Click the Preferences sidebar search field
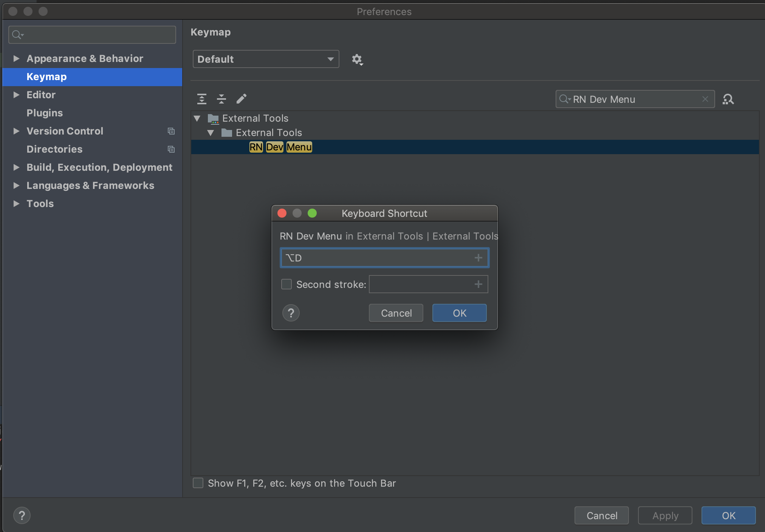Viewport: 765px width, 532px height. (x=92, y=35)
